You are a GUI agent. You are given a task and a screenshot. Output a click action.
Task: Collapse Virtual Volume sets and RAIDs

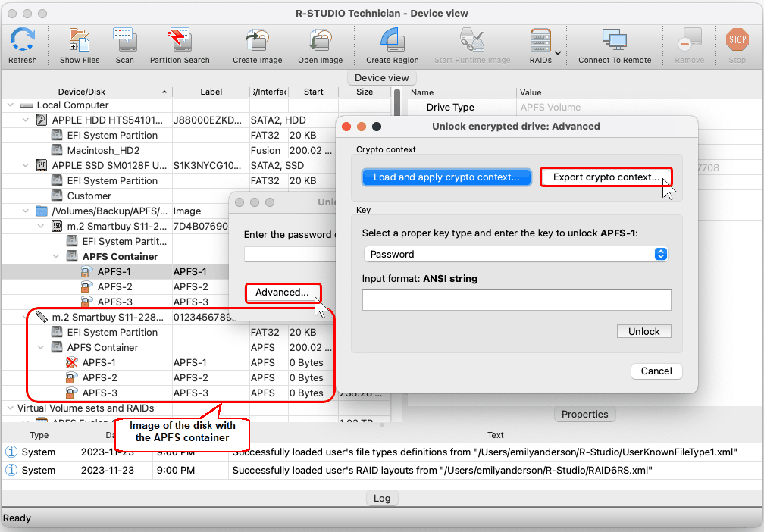tap(11, 408)
